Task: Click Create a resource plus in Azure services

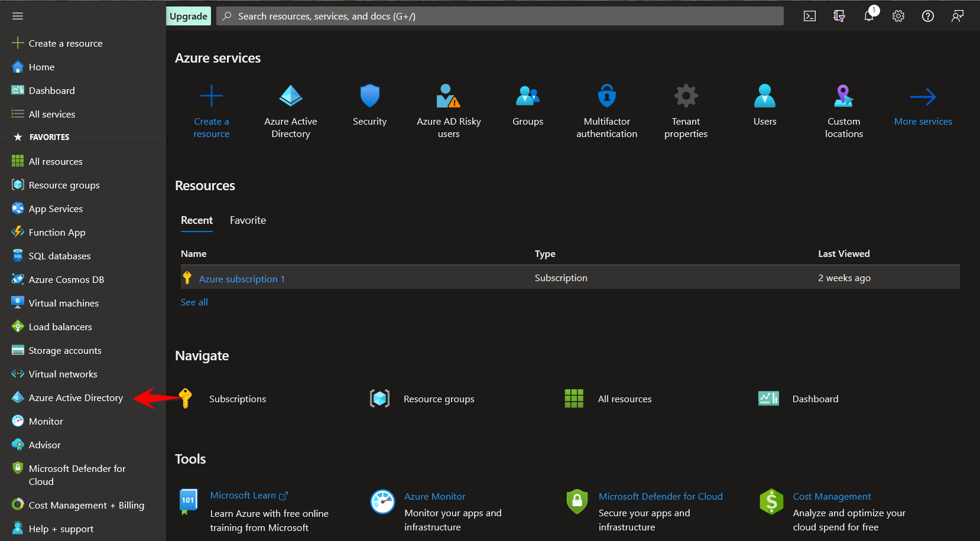Action: 212,96
